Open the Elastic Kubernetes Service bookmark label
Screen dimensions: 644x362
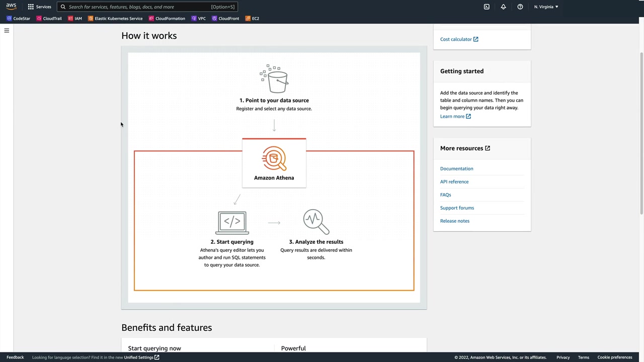click(x=119, y=19)
